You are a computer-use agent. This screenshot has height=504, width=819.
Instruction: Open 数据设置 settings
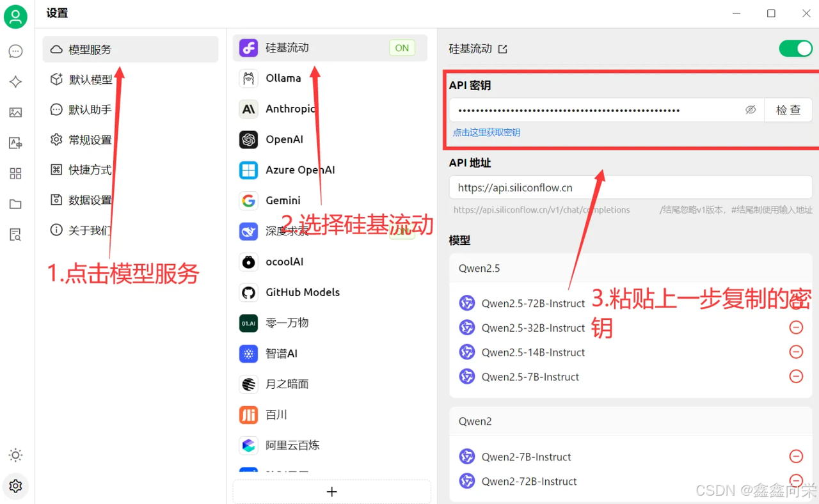(x=131, y=200)
